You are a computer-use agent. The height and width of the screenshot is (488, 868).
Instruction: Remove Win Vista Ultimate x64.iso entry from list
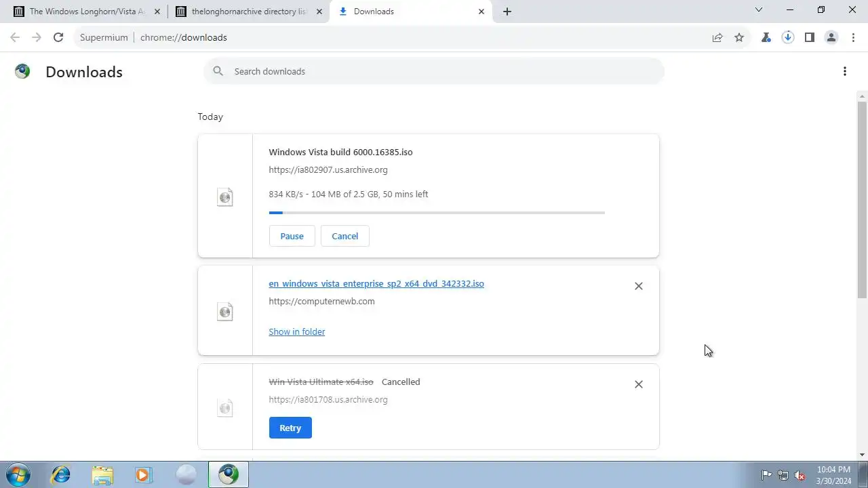tap(638, 384)
